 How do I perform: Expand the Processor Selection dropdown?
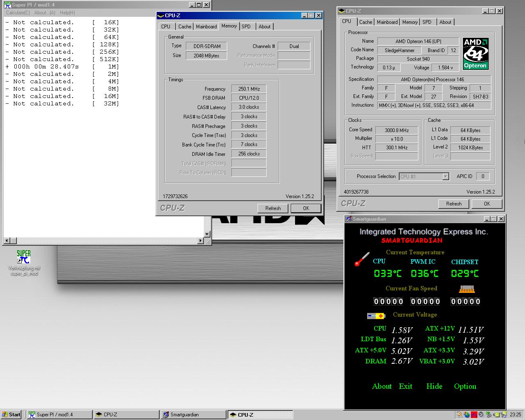pos(445,176)
